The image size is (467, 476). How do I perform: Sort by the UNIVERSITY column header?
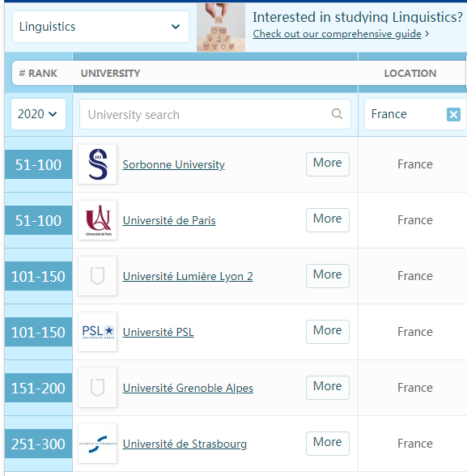tap(110, 73)
